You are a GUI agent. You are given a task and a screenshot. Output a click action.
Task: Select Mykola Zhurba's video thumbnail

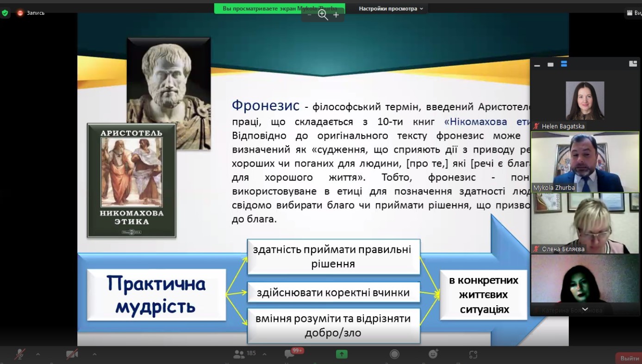tap(585, 162)
